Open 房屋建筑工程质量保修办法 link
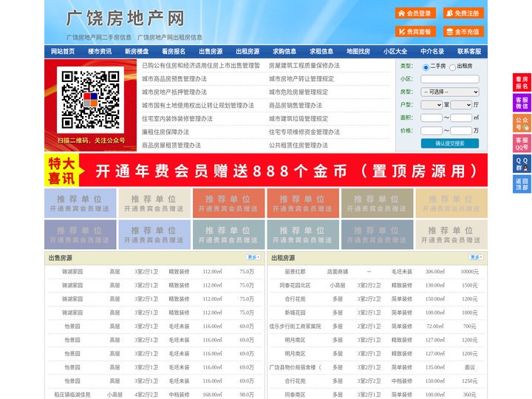Screen dimensions: 532x399 pyautogui.click(x=304, y=66)
